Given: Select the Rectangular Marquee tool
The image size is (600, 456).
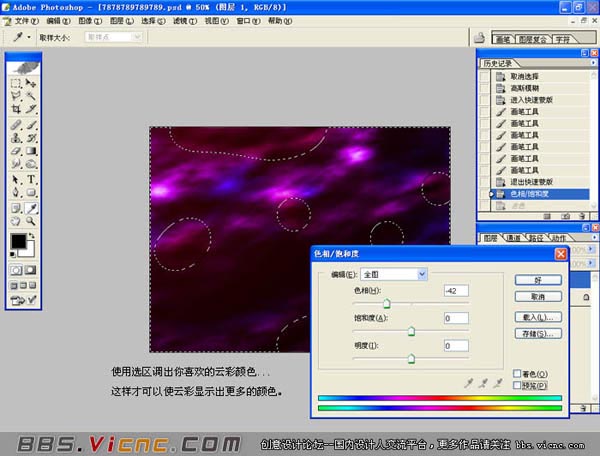Looking at the screenshot, I should point(16,83).
